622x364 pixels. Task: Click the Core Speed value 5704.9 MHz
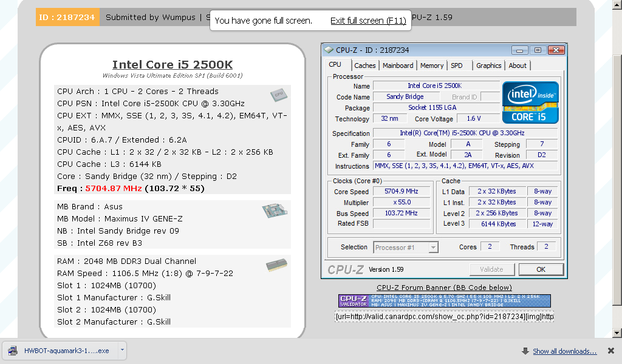pos(402,191)
